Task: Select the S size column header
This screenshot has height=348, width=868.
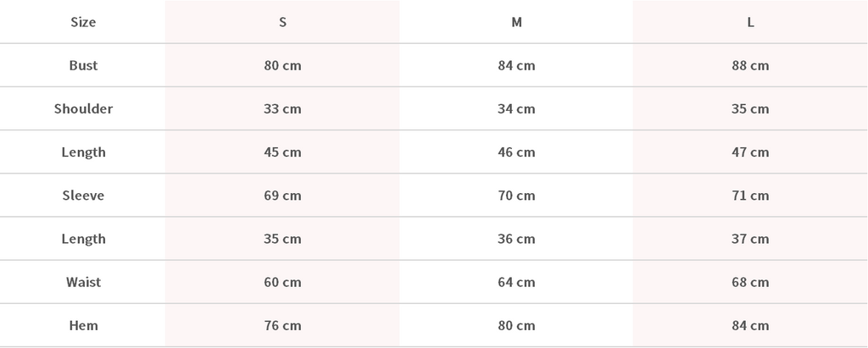Action: click(x=282, y=22)
